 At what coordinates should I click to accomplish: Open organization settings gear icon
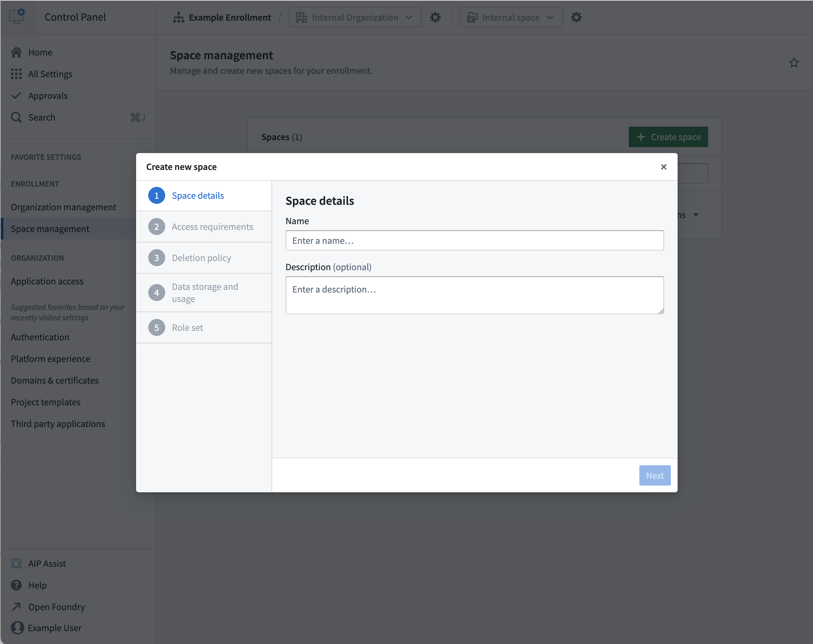(x=435, y=17)
